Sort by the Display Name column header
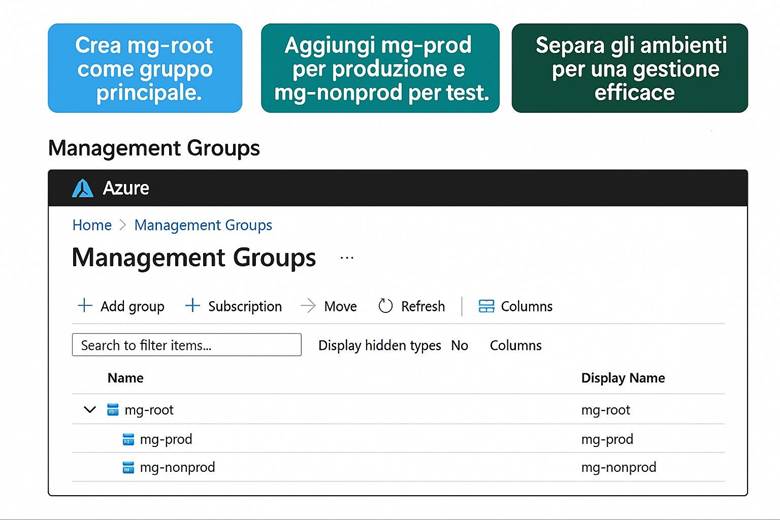780x520 pixels. coord(622,378)
